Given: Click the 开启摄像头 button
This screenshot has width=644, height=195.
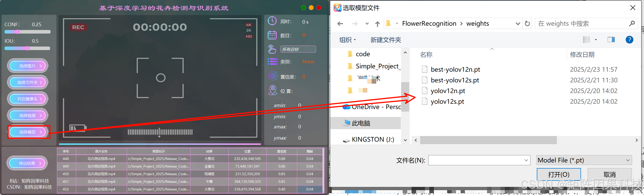Looking at the screenshot, I should pyautogui.click(x=27, y=99).
